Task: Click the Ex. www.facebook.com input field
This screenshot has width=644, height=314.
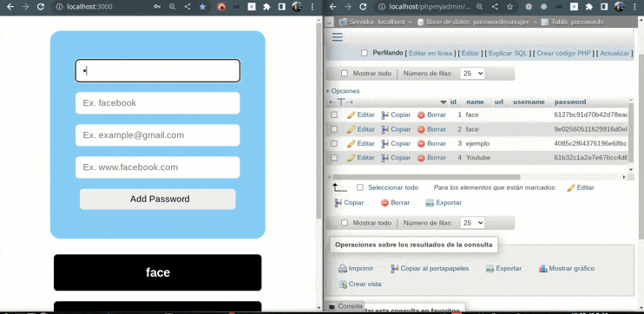Action: click(x=158, y=167)
